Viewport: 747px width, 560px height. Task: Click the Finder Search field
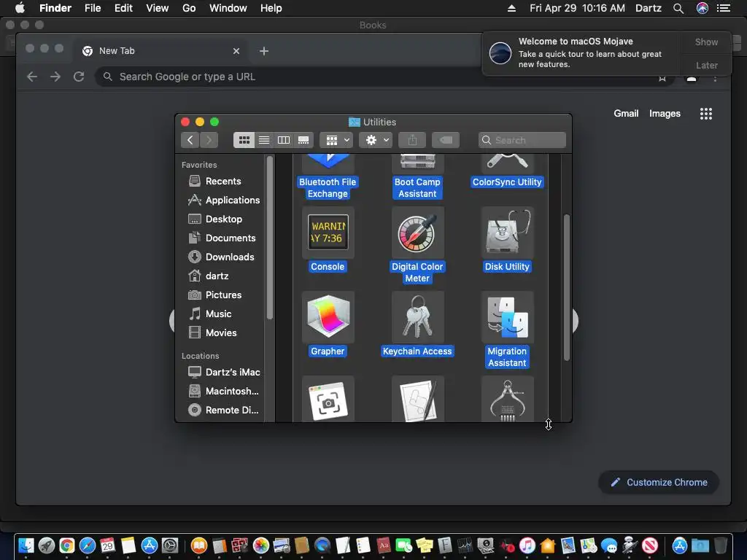click(522, 140)
